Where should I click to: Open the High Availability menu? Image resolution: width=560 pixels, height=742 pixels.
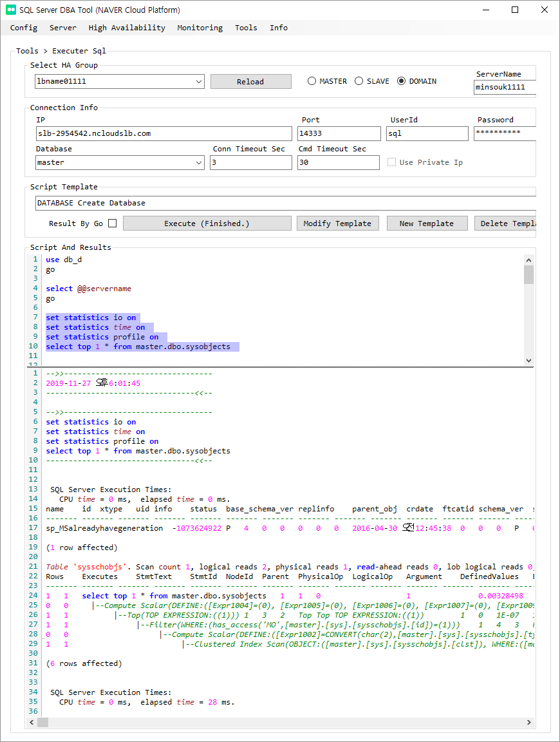[127, 28]
